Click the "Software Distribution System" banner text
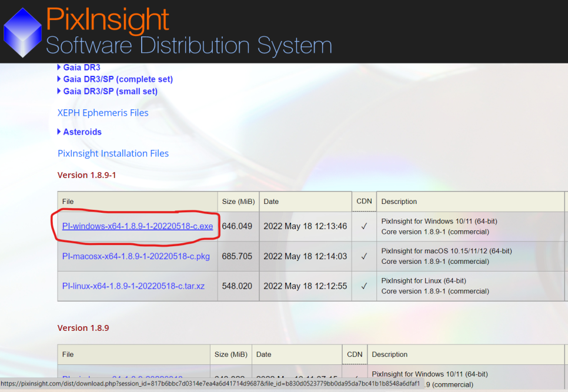 tap(189, 46)
